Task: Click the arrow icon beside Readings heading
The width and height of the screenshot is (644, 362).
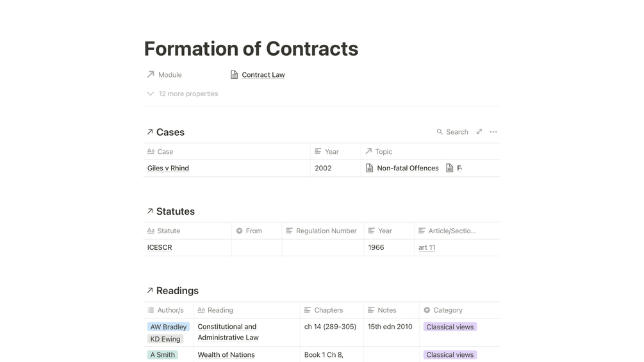Action: (x=150, y=290)
